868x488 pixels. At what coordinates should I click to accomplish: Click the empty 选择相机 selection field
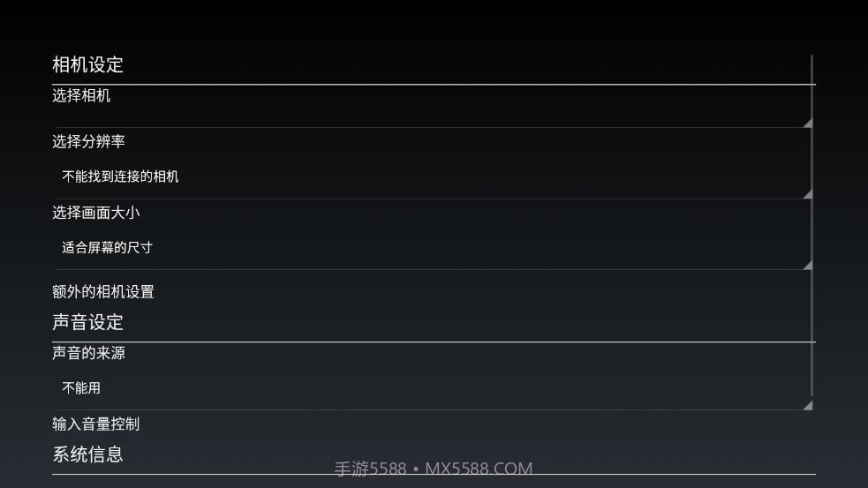424,116
